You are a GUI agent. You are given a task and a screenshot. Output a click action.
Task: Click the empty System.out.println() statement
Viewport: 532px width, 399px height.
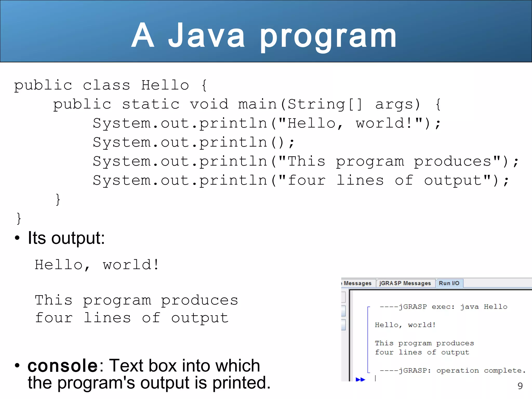[194, 142]
